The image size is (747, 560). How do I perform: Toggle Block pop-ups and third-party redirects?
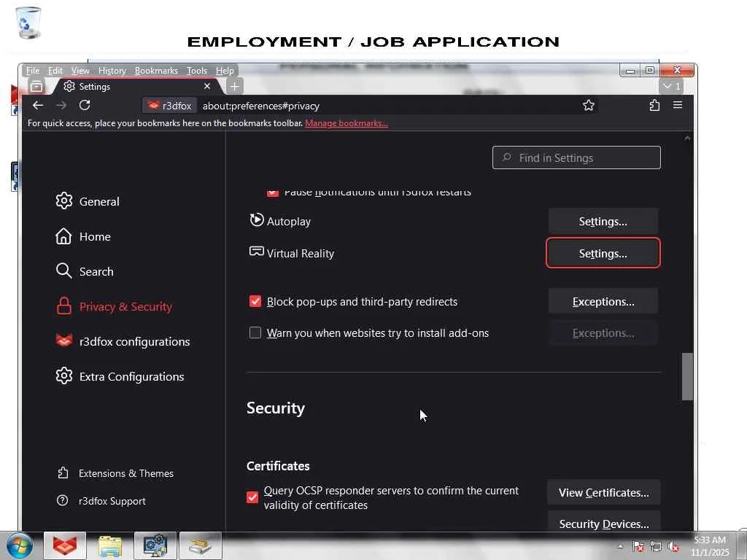click(255, 301)
